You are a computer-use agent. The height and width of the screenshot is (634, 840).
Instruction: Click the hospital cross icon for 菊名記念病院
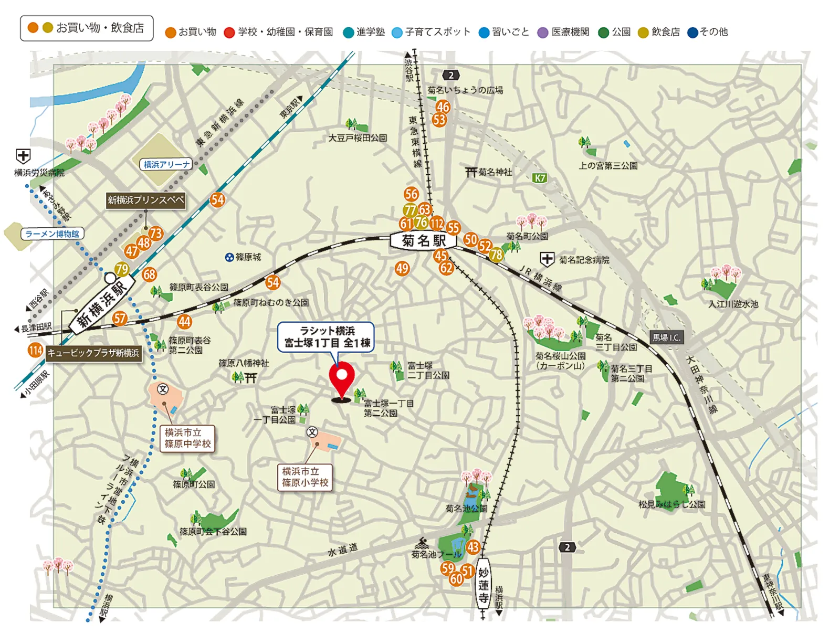(x=547, y=259)
